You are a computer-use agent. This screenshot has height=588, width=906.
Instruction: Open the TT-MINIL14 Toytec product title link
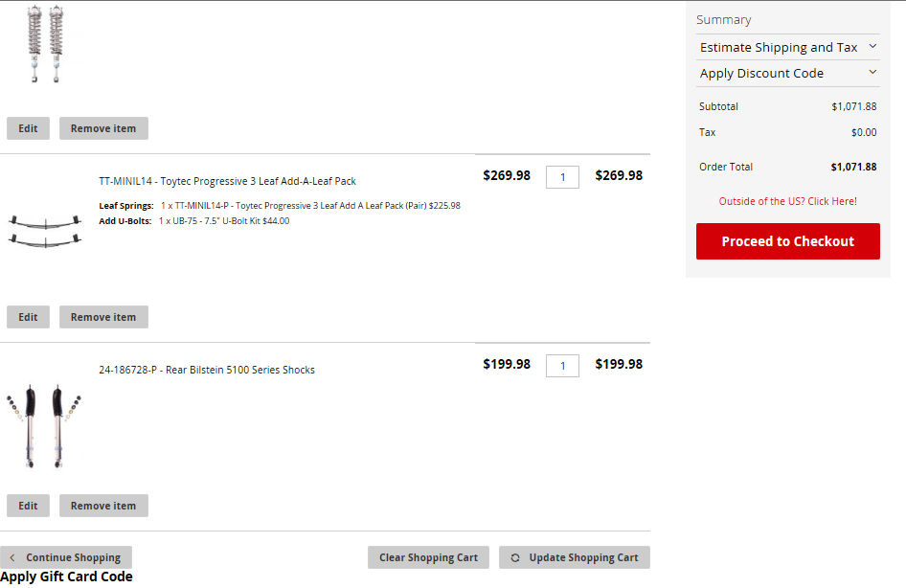(227, 181)
